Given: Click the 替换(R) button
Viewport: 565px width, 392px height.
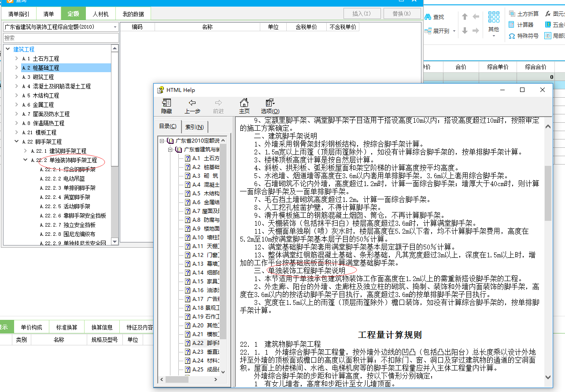Looking at the screenshot, I should (401, 14).
